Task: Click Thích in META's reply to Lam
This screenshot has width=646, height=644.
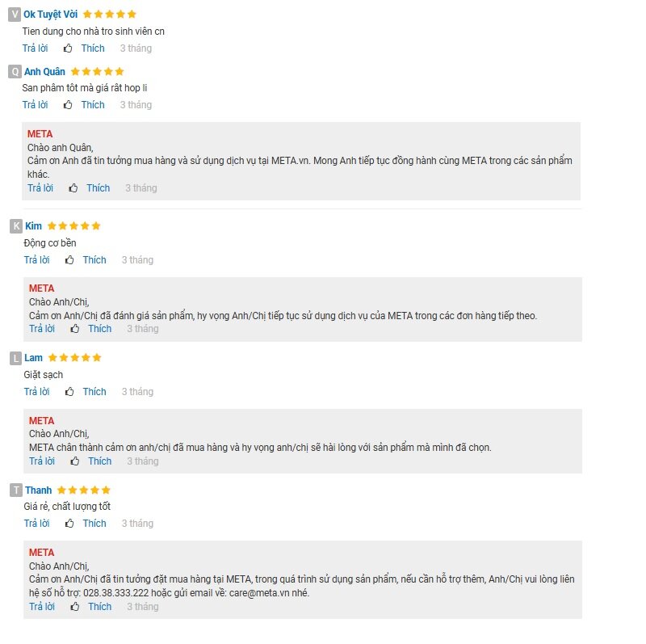Action: pos(99,461)
